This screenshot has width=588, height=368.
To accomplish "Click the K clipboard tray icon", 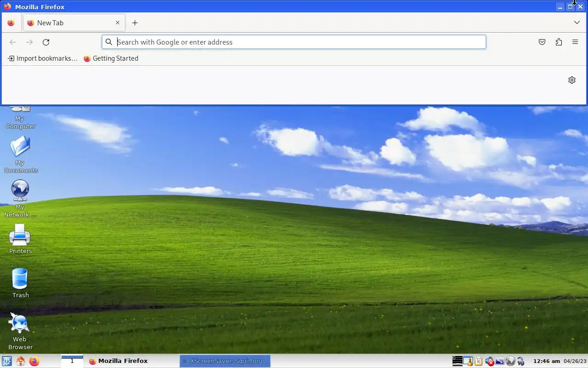I will [479, 361].
